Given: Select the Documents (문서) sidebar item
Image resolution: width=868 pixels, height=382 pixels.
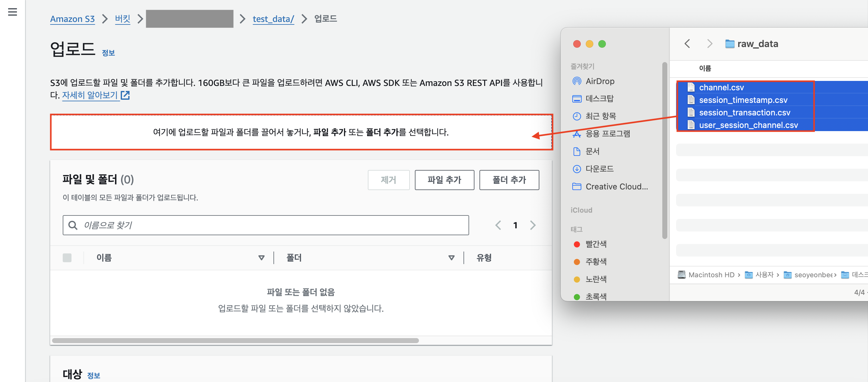Looking at the screenshot, I should click(592, 151).
